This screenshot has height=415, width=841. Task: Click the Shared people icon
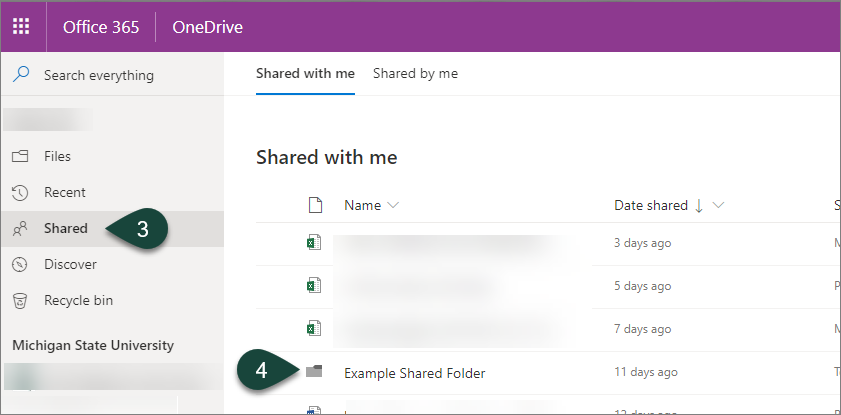[x=20, y=229]
